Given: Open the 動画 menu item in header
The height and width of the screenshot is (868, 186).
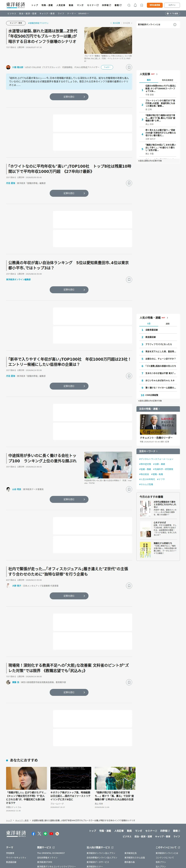Looking at the screenshot, I should point(71,5).
